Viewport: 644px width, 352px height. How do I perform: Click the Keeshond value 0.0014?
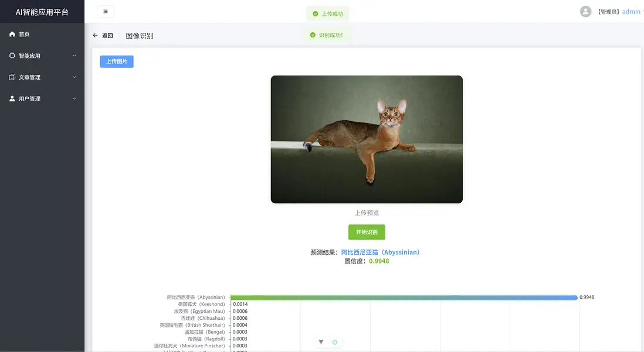[x=240, y=304]
